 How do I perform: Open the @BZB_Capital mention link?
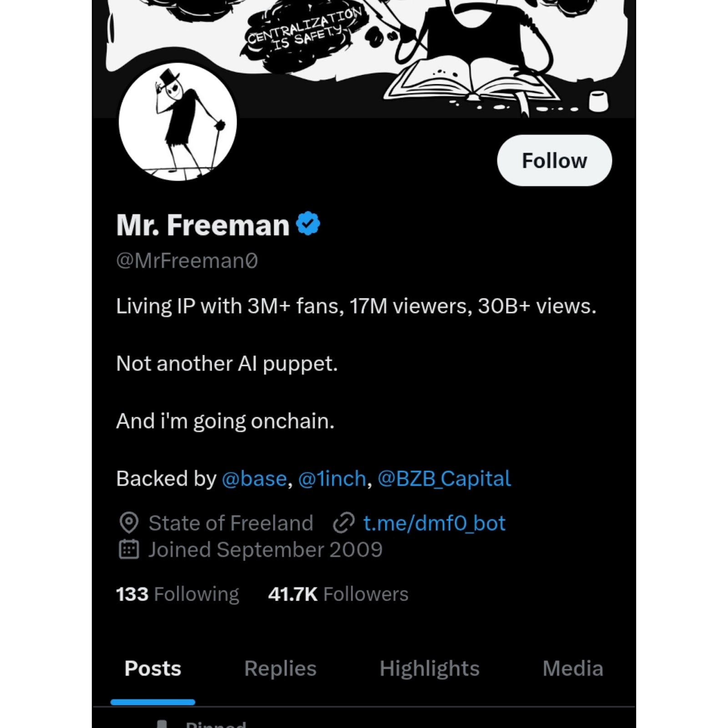[x=445, y=479]
